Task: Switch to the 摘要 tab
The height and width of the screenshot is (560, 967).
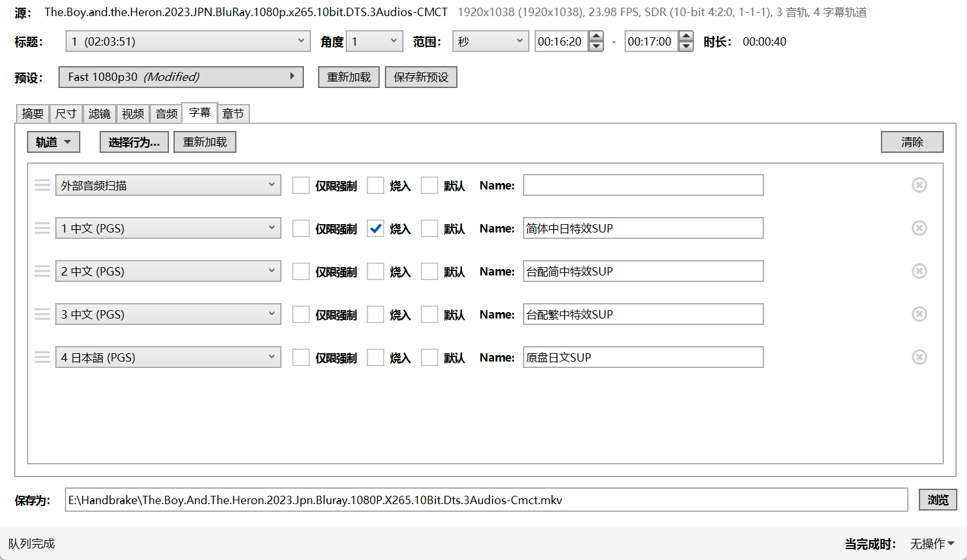Action: click(33, 114)
